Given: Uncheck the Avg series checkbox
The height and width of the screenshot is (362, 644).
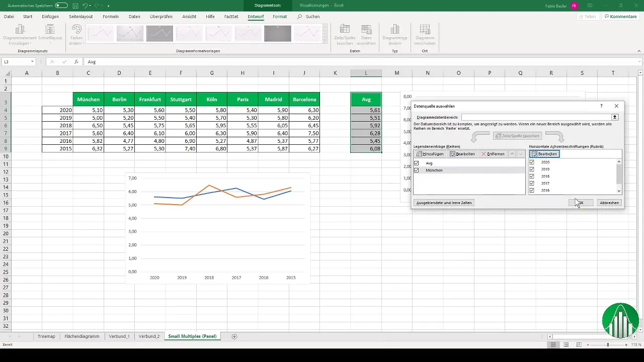Looking at the screenshot, I should point(417,163).
